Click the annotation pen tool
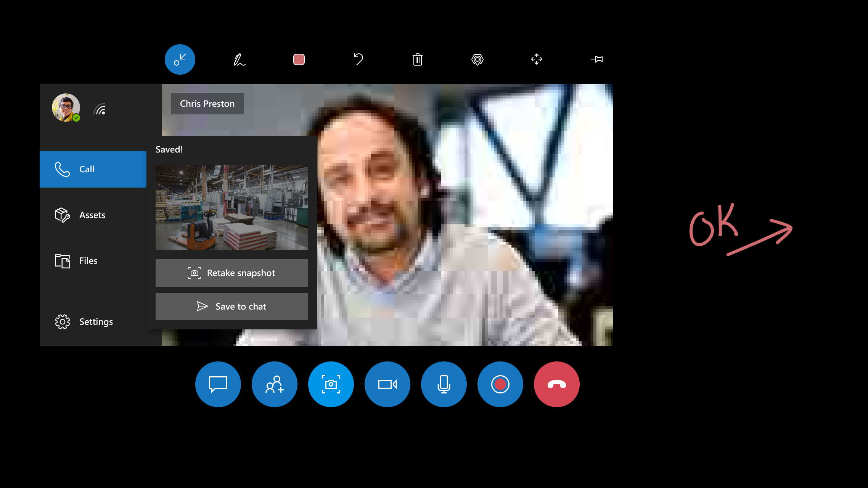Screen dimensions: 868x488 coord(239,59)
